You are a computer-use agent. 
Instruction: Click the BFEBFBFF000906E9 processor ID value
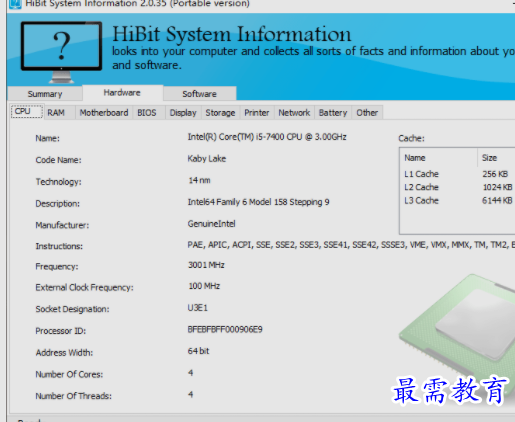(x=225, y=329)
